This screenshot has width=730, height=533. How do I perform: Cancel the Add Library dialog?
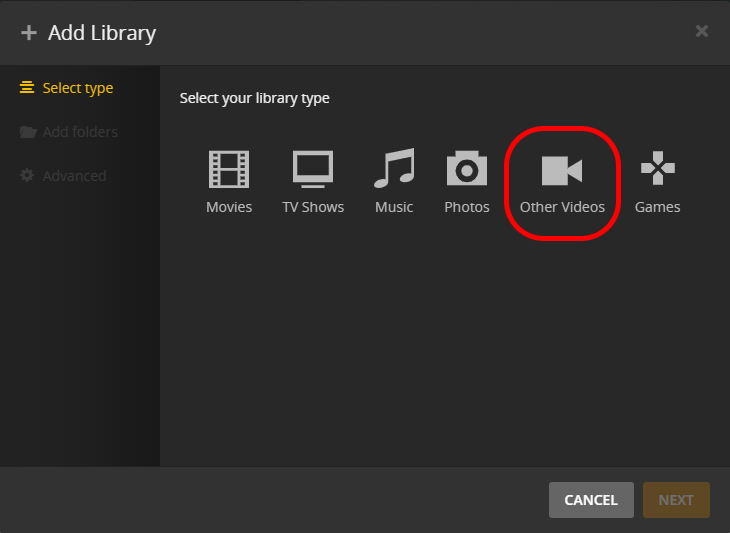(x=591, y=500)
